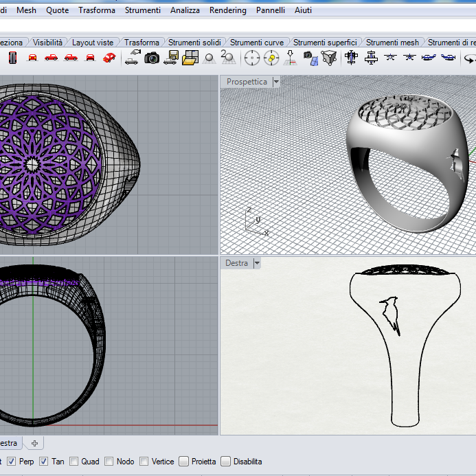Click the camera screenshot capture icon
The width and height of the screenshot is (476, 476).
click(x=152, y=58)
